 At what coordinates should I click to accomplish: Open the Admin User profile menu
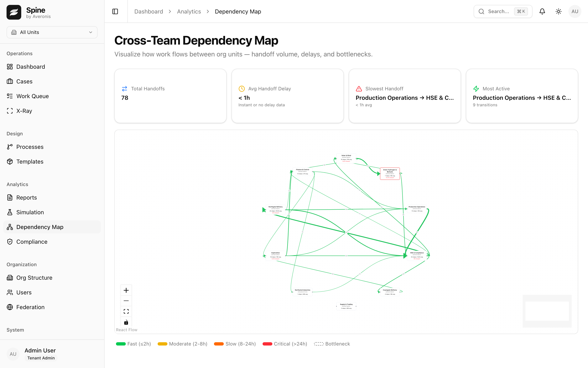click(x=52, y=354)
